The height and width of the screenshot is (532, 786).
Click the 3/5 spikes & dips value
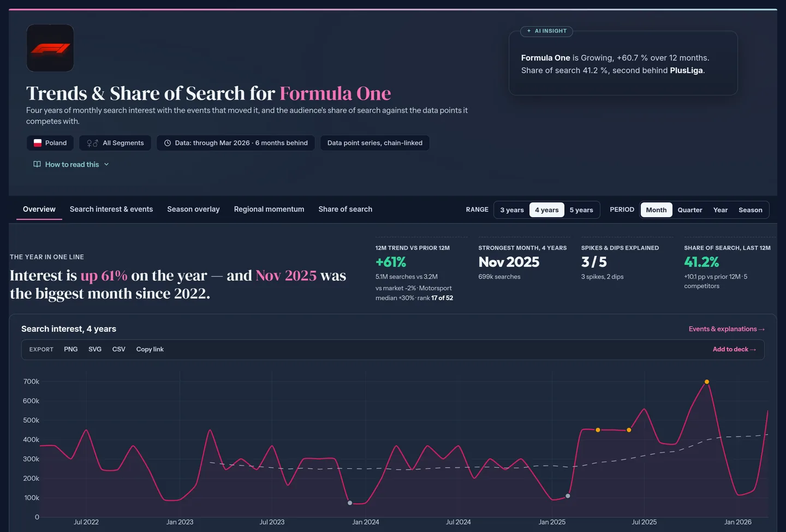tap(594, 262)
